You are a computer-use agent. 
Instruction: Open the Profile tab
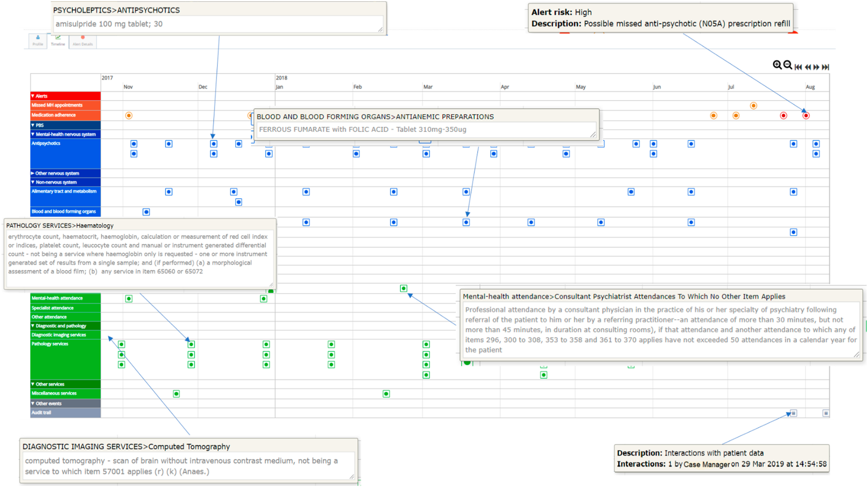pos(38,41)
